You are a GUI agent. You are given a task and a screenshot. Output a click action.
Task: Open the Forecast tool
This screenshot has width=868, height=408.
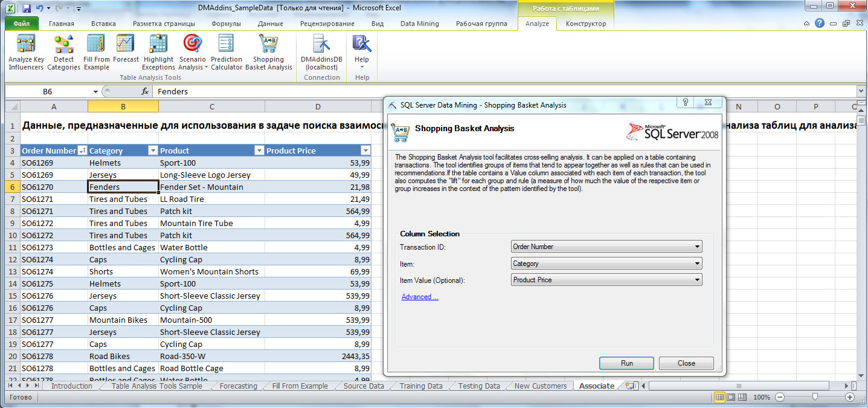click(x=126, y=49)
